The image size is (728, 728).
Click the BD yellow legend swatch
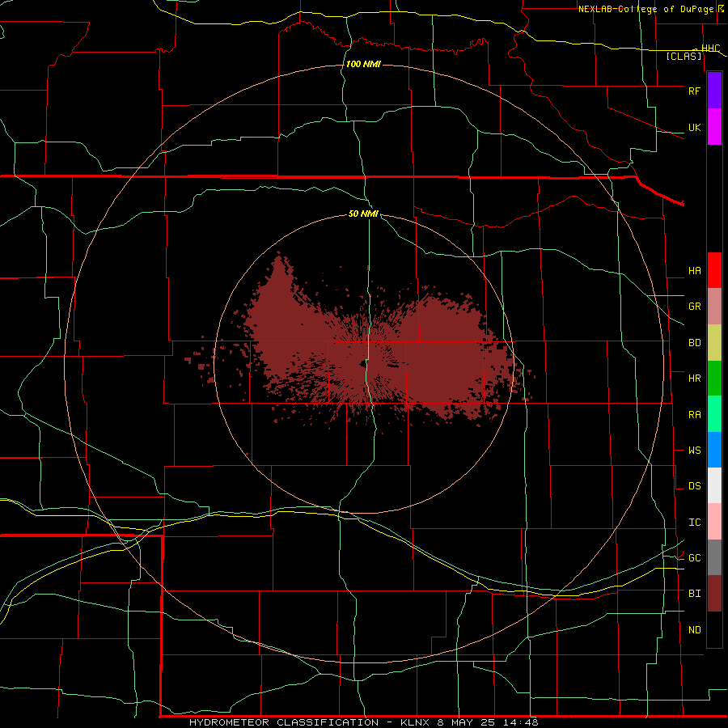tap(714, 343)
